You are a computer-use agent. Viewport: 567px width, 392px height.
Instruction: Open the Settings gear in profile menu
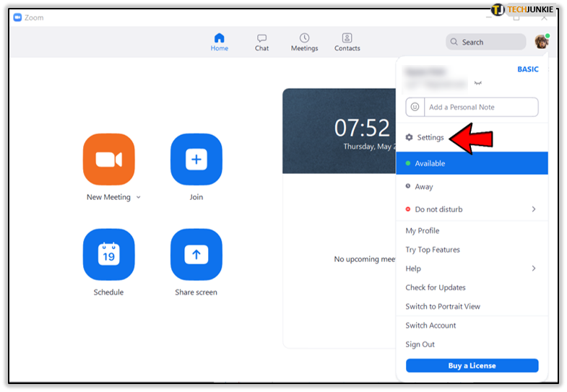click(x=410, y=137)
